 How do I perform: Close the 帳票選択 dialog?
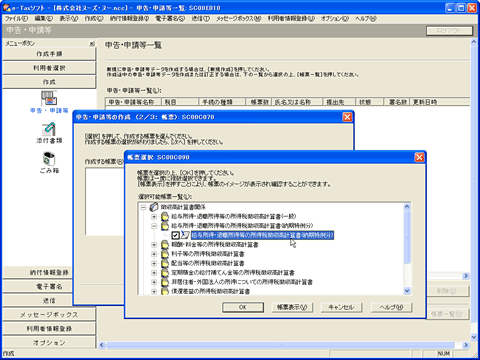(419, 157)
